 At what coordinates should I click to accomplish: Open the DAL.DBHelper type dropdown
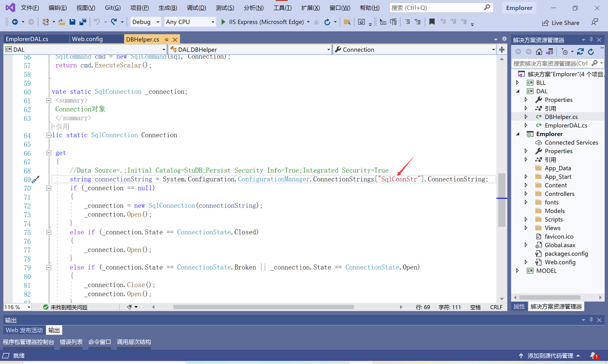click(250, 49)
